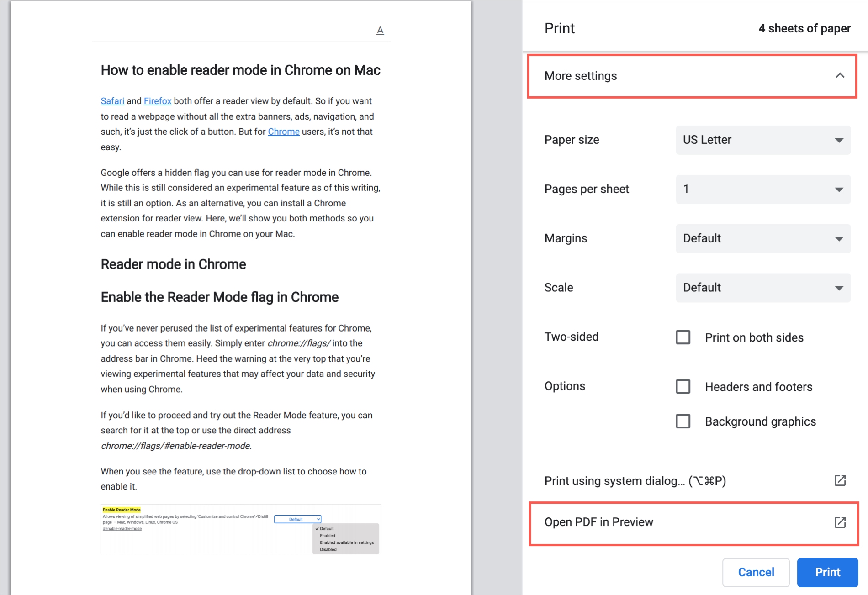Open the Paper size dropdown
The width and height of the screenshot is (868, 595).
762,140
